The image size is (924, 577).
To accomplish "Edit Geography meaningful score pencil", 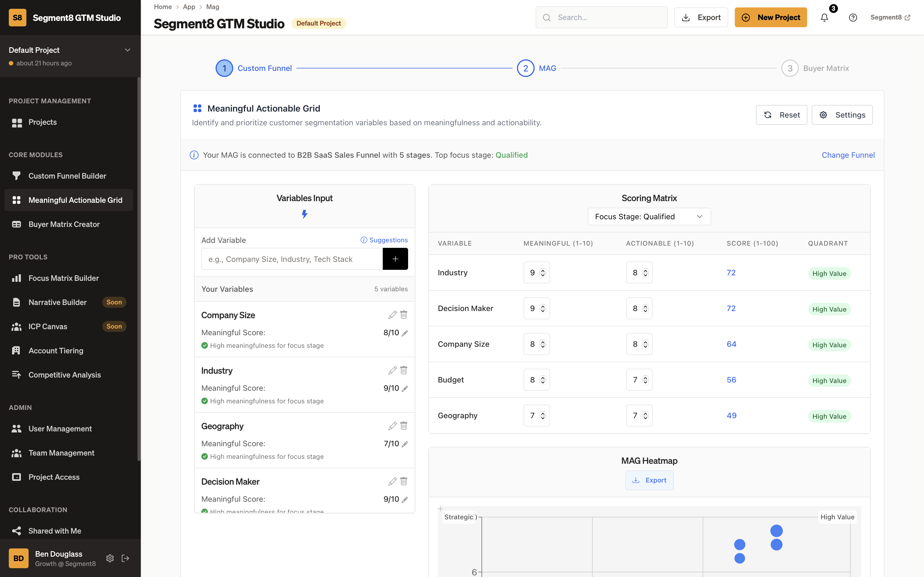I will point(405,444).
